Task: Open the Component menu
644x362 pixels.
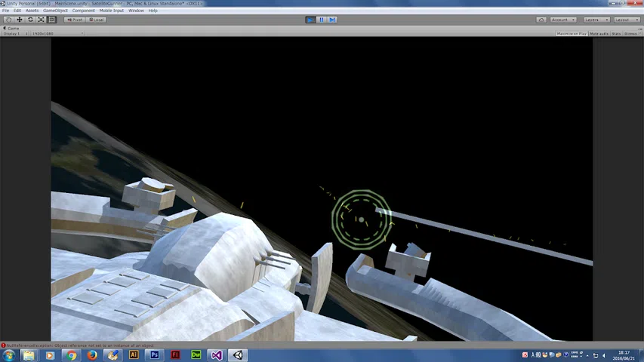Action: (x=83, y=11)
